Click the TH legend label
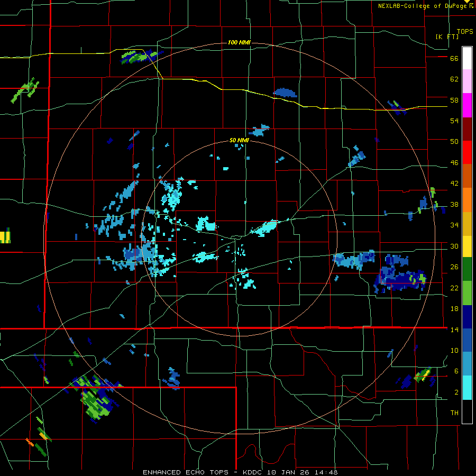This screenshot has height=476, width=476. (454, 413)
